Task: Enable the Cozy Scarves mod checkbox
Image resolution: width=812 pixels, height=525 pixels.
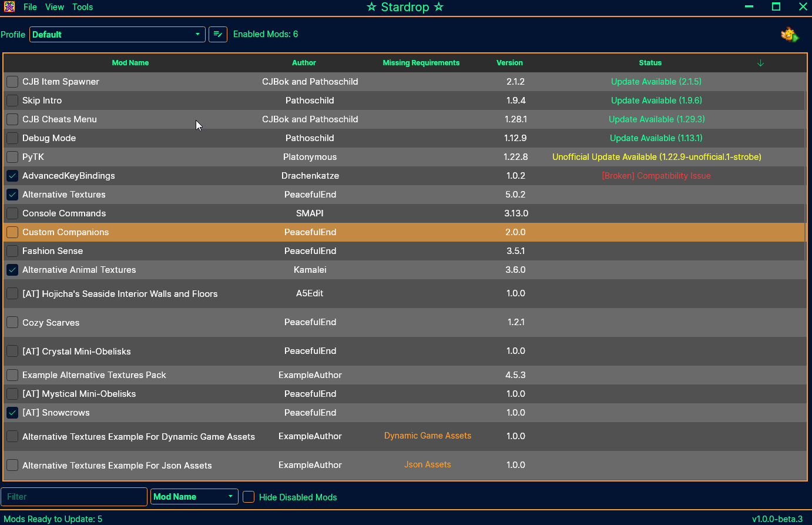Action: click(x=12, y=322)
